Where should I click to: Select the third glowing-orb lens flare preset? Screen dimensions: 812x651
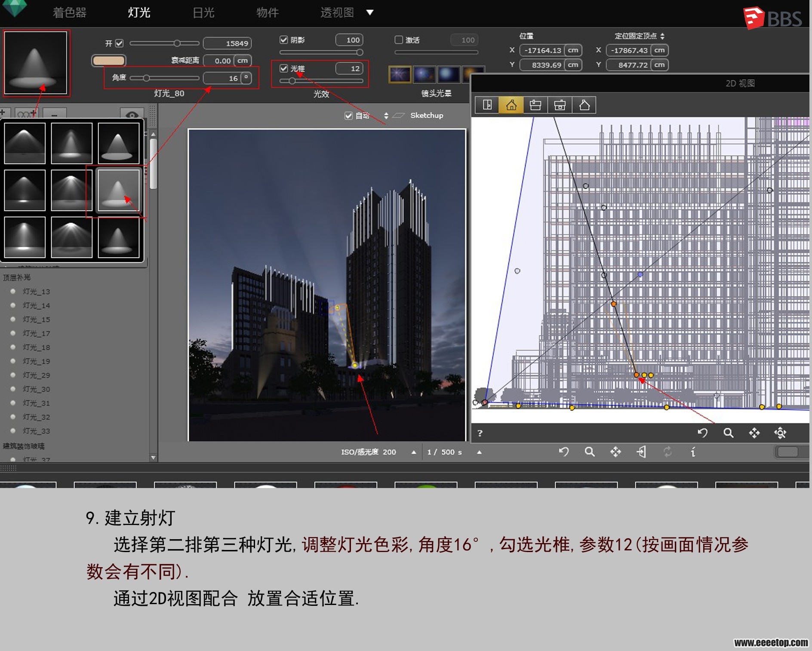click(449, 74)
